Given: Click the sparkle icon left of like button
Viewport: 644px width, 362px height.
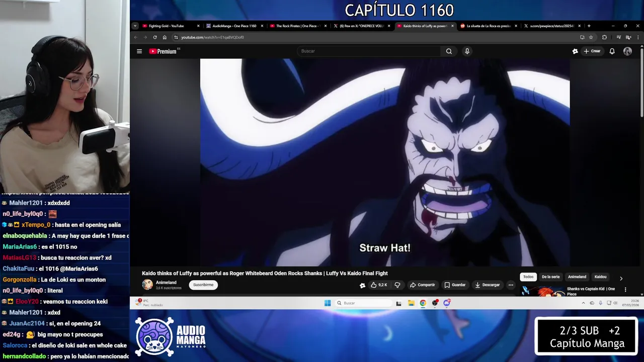Looking at the screenshot, I should coord(362,285).
